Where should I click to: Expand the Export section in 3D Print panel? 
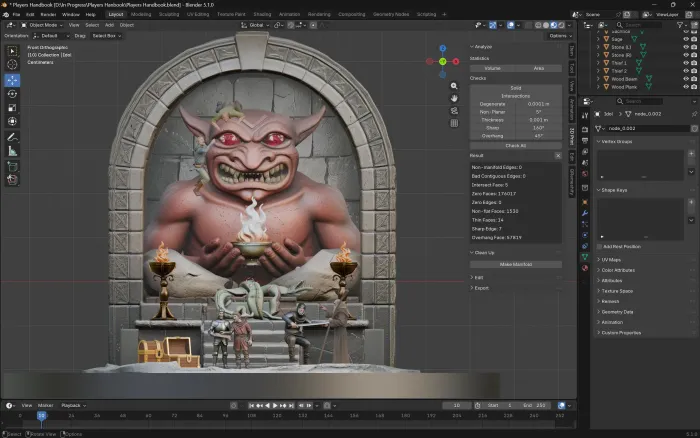480,288
